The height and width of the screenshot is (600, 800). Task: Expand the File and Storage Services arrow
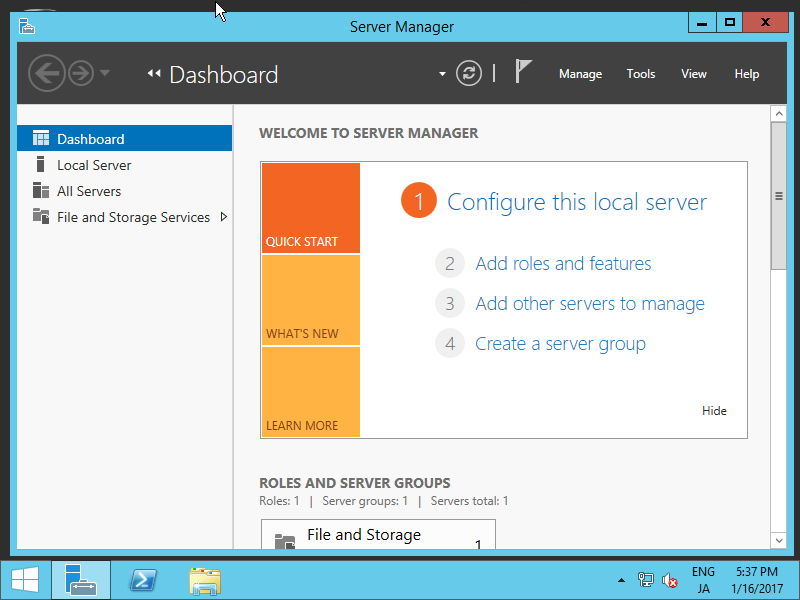pos(223,217)
